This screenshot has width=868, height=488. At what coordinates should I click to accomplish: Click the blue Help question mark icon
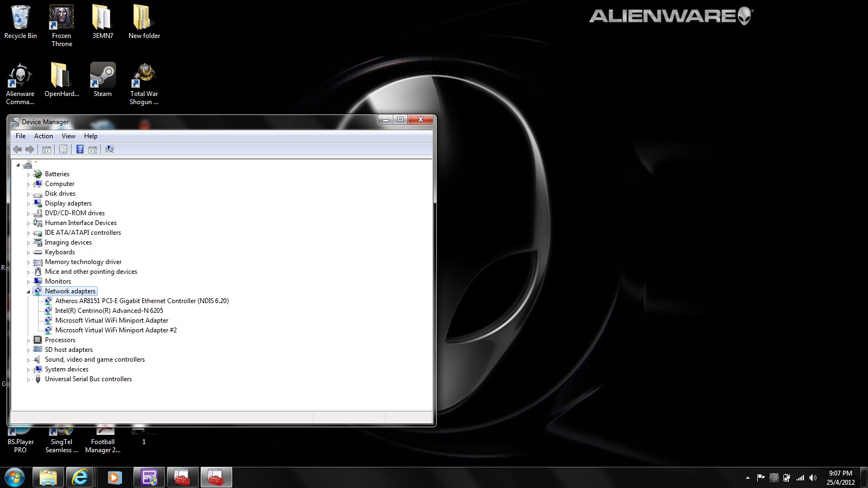coord(80,149)
